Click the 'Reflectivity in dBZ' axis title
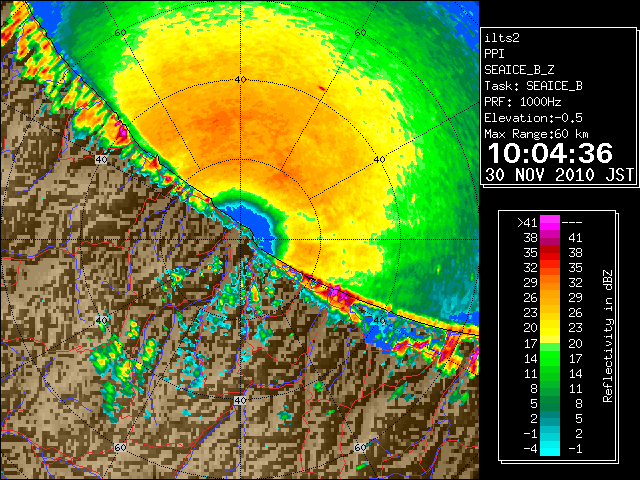 pyautogui.click(x=607, y=336)
